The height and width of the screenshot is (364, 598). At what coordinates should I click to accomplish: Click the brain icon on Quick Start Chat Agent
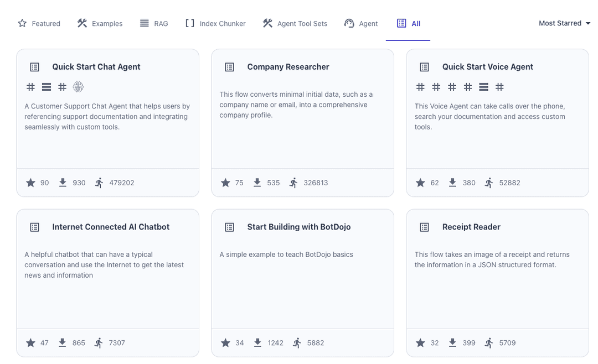point(78,87)
